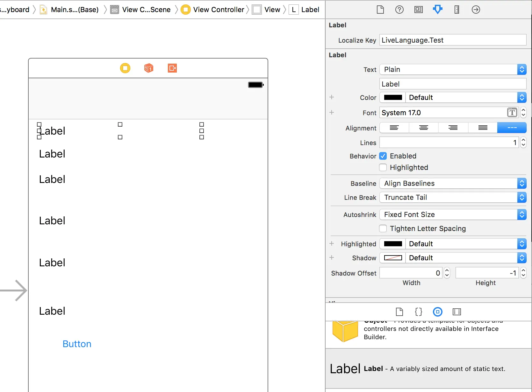Disable the Enabled behavior checkbox
532x392 pixels.
click(383, 156)
